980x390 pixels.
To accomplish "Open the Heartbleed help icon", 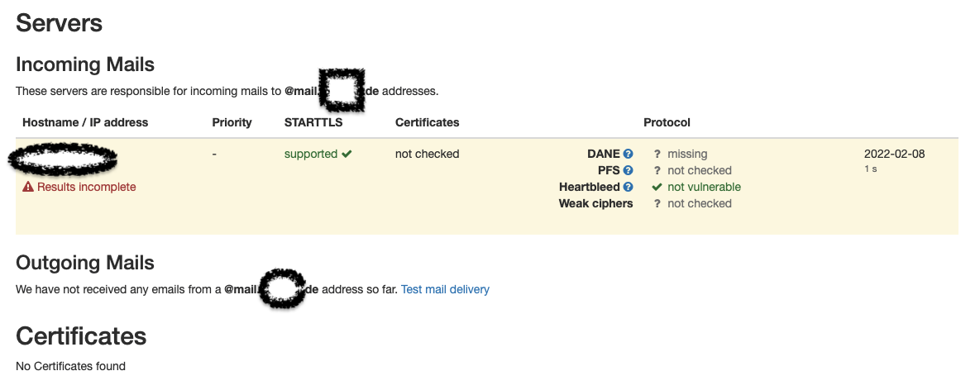I will [x=629, y=187].
